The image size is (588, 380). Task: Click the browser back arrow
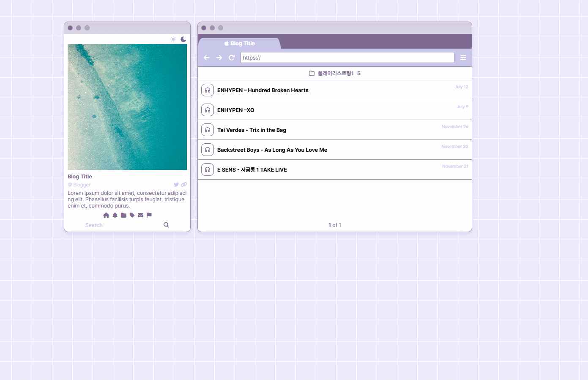[207, 57]
